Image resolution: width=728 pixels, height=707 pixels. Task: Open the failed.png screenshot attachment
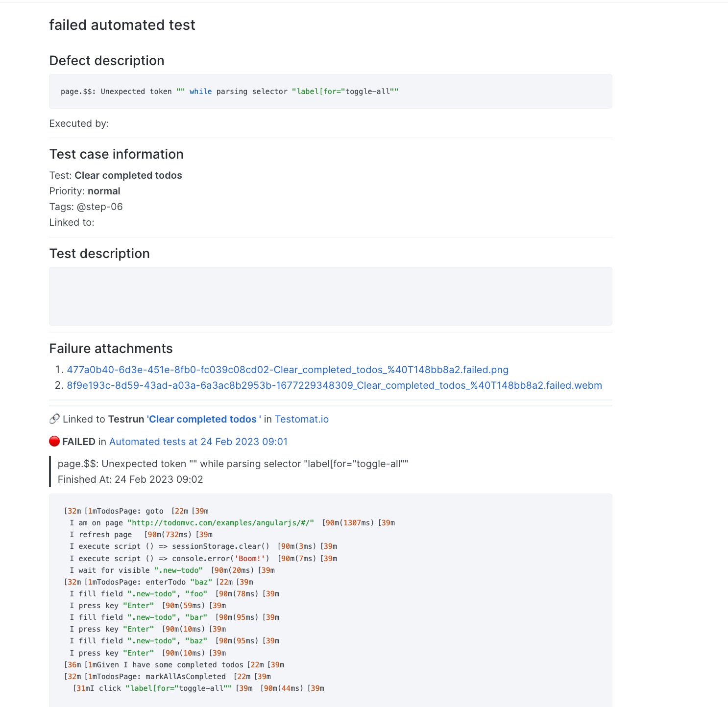(x=288, y=370)
